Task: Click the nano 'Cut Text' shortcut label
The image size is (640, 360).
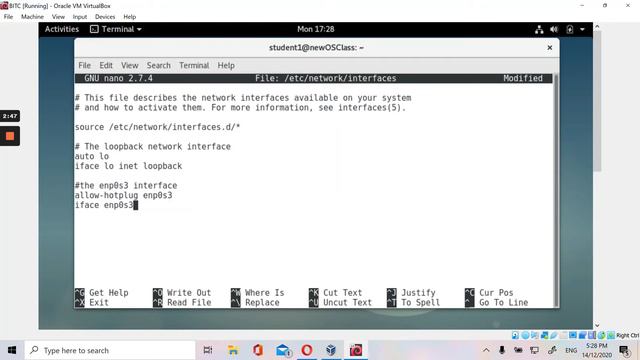Action: coord(342,293)
